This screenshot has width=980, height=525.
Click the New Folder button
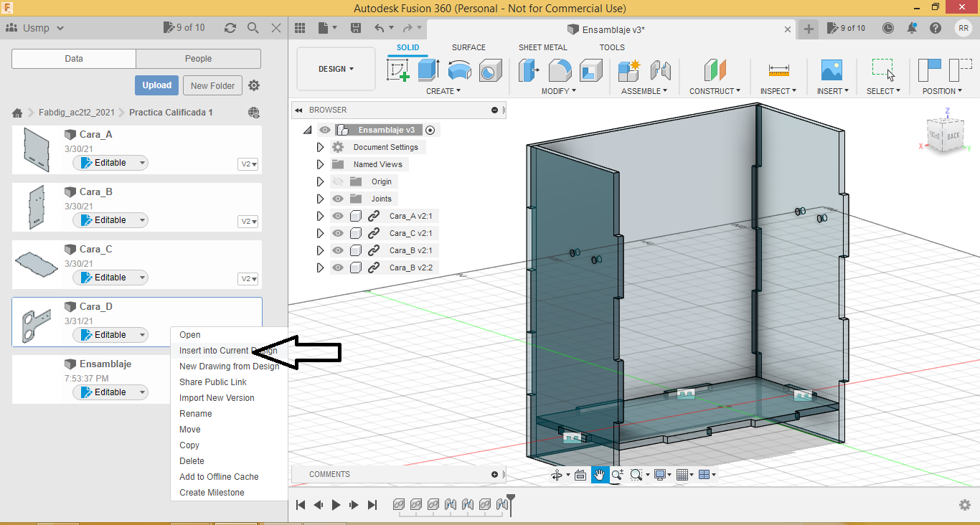coord(212,85)
